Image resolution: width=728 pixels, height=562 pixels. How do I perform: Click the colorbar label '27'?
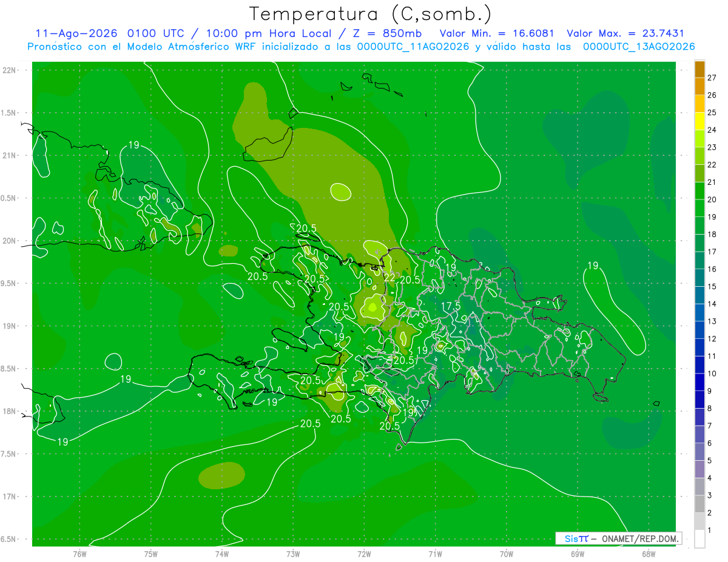point(712,78)
